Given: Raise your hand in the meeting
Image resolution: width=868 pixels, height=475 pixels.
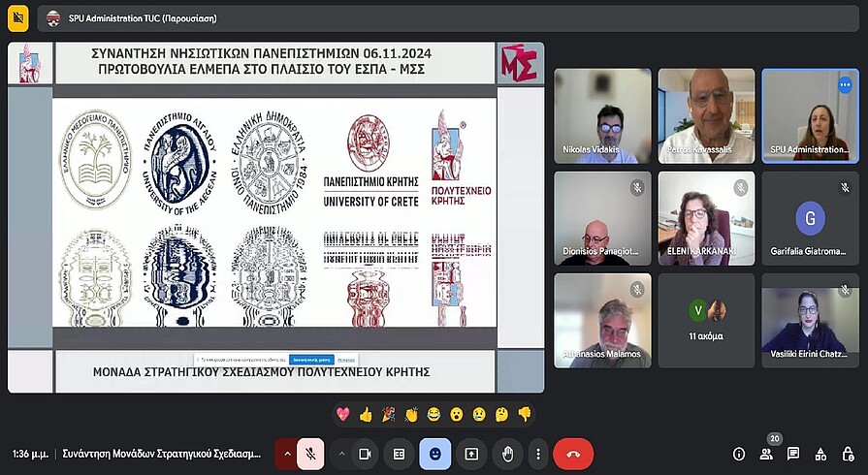Looking at the screenshot, I should point(507,454).
